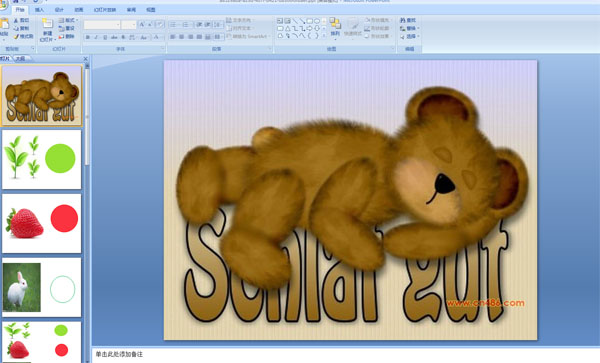Select the strawberry slide thumbnail
This screenshot has width=600, height=363.
click(42, 223)
